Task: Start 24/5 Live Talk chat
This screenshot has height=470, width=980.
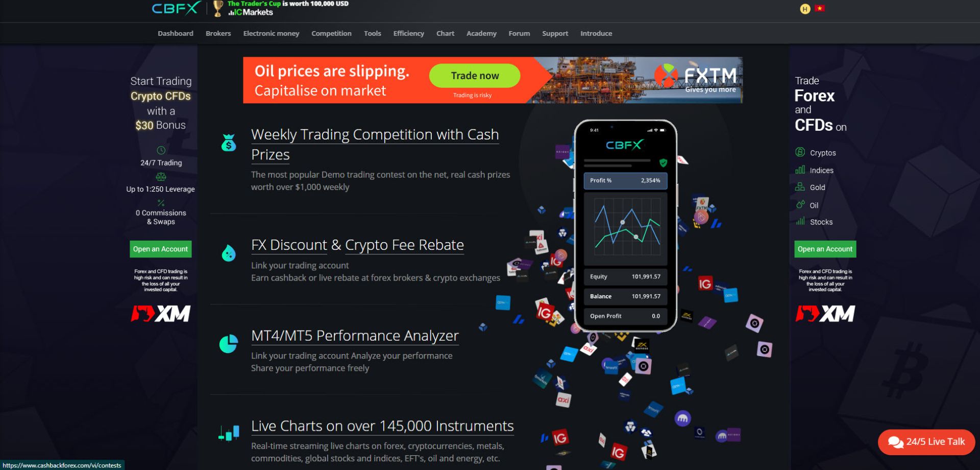Action: pyautogui.click(x=926, y=442)
